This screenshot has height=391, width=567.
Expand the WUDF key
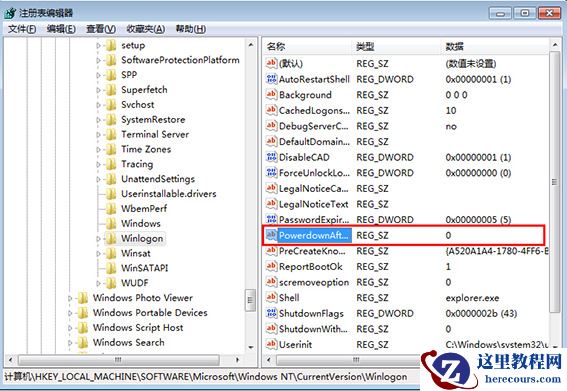[x=98, y=283]
